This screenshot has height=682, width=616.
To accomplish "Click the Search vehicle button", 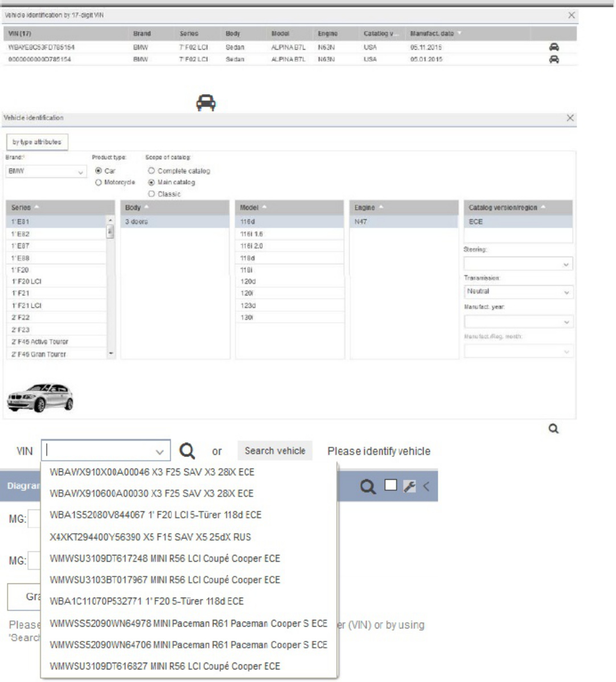I will (x=275, y=451).
